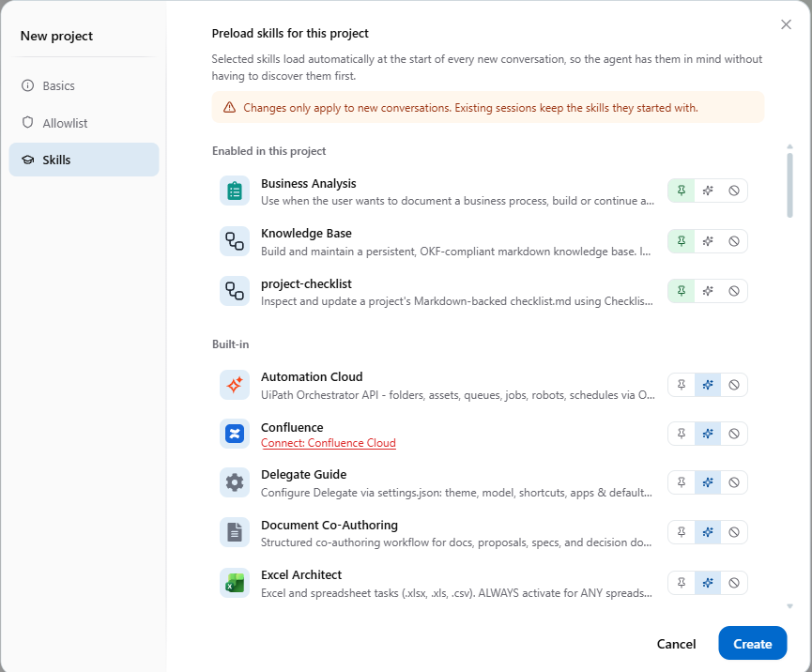
Task: Click the sparkle button for Document Co-Authoring
Action: pos(708,532)
